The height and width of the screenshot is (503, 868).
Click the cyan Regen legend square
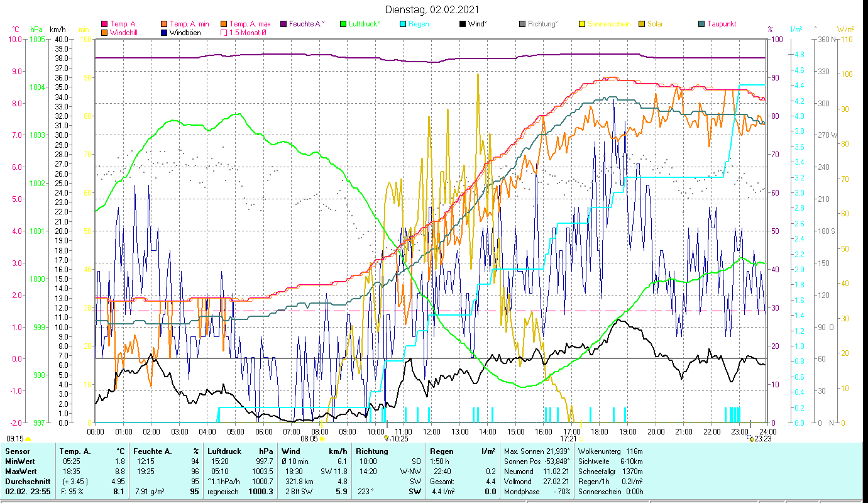(402, 24)
